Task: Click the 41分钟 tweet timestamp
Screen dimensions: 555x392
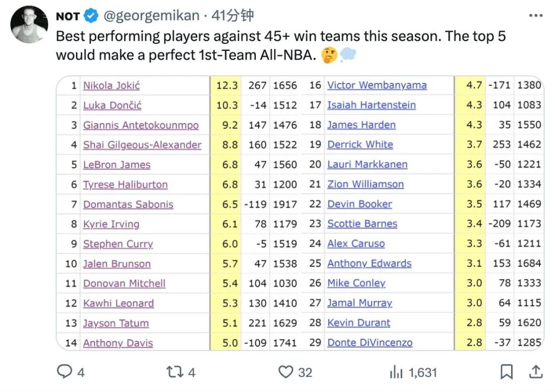Action: (x=233, y=16)
